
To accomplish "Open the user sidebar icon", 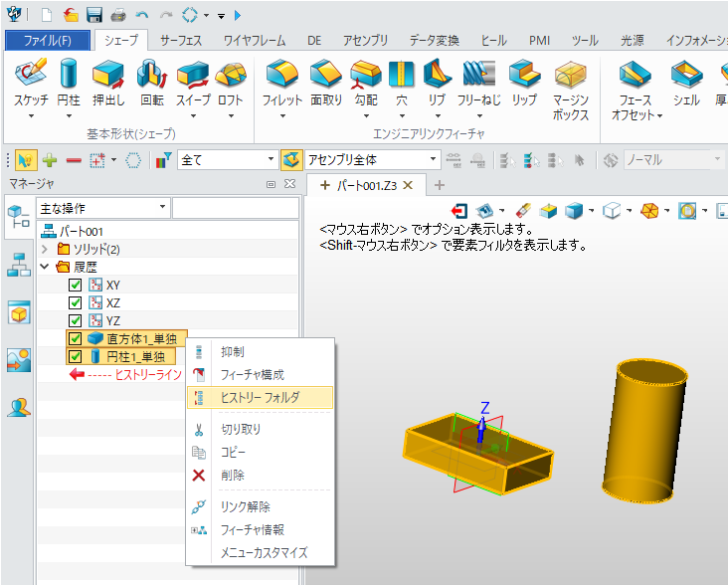I will [19, 408].
